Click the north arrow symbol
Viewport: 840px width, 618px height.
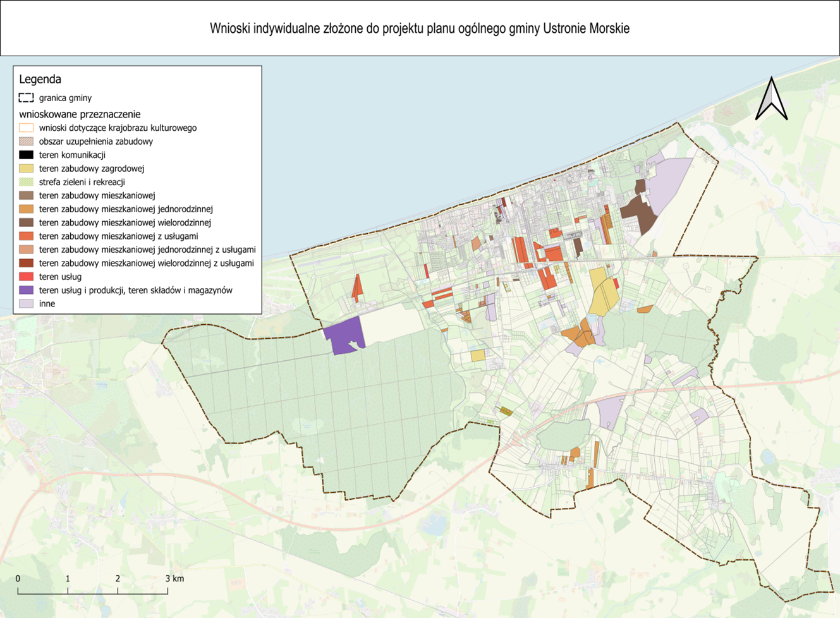[771, 98]
